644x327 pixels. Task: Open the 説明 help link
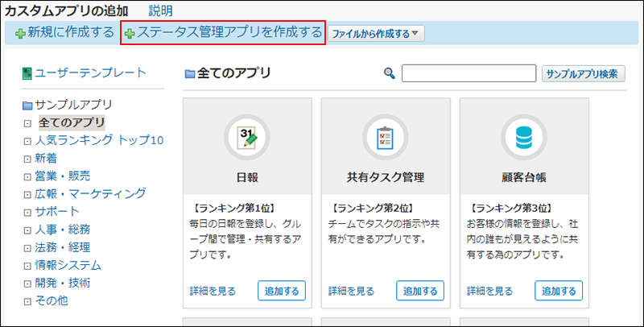tap(160, 10)
